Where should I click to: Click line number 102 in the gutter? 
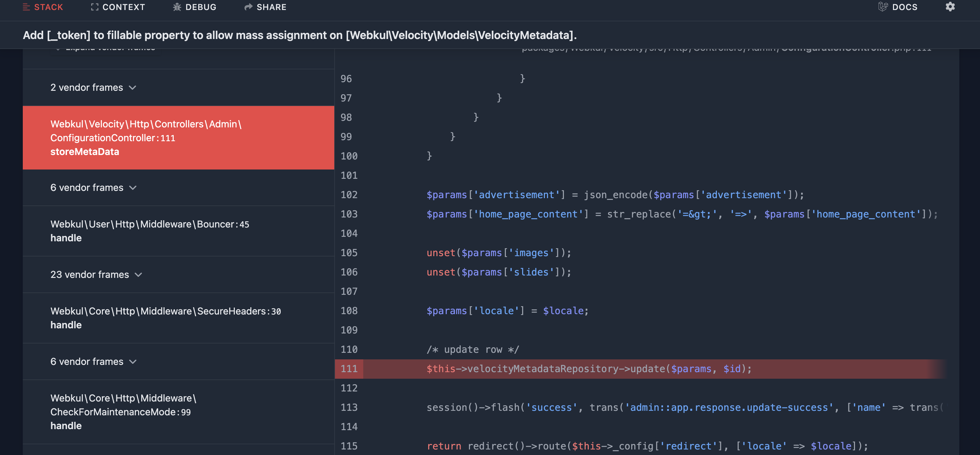click(349, 195)
